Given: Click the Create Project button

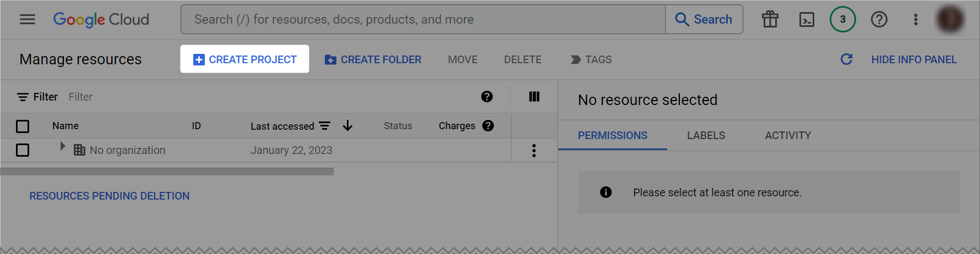Looking at the screenshot, I should 244,59.
